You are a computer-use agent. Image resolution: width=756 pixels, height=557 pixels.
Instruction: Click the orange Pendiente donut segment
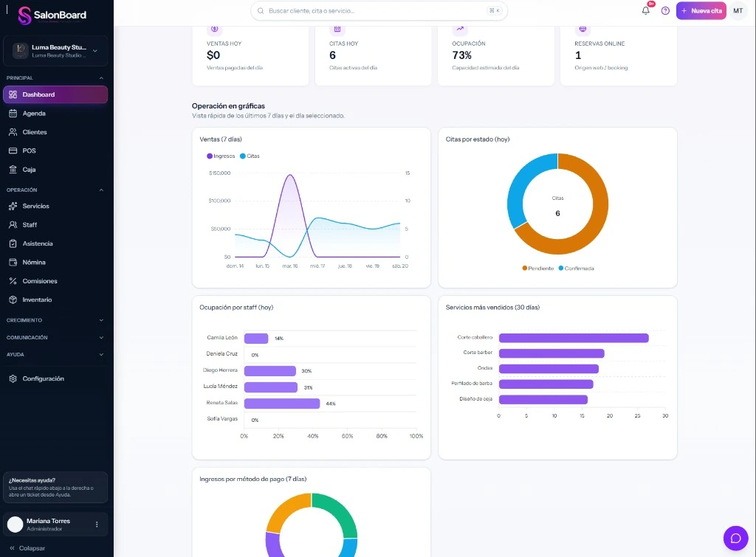(x=597, y=226)
